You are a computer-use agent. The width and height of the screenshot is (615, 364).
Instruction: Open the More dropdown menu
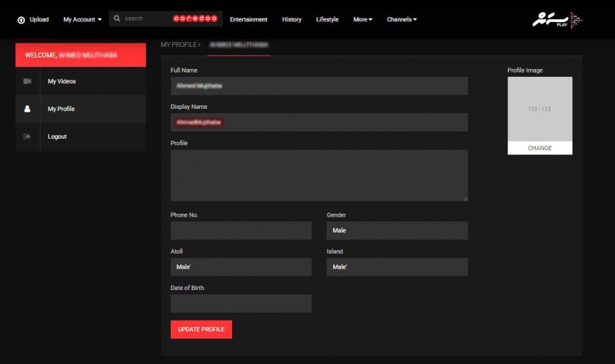[x=362, y=20]
